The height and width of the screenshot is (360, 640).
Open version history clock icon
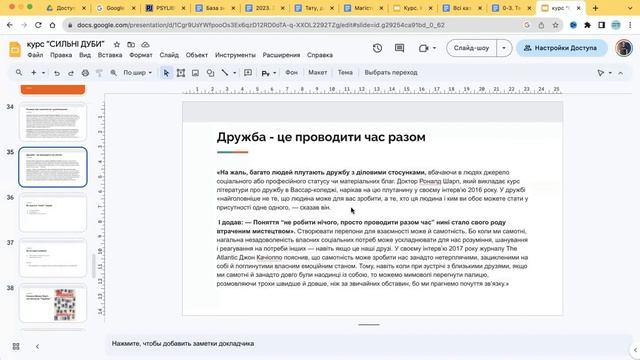pos(378,48)
